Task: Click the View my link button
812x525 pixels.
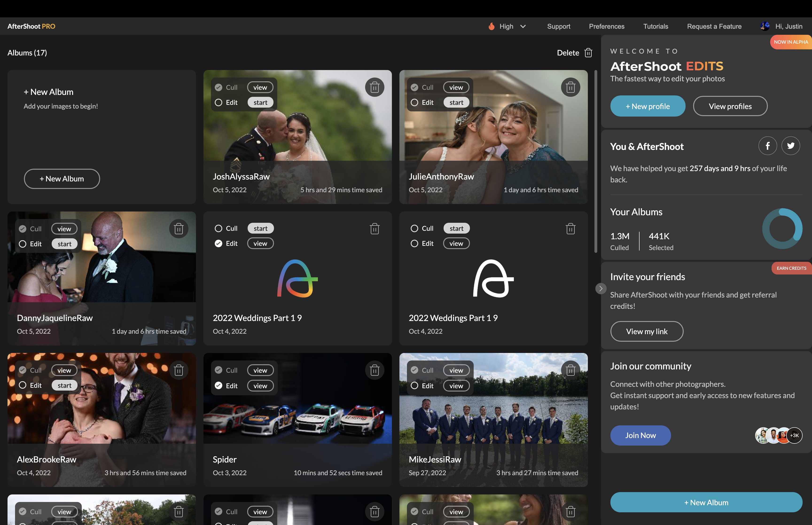Action: 646,331
